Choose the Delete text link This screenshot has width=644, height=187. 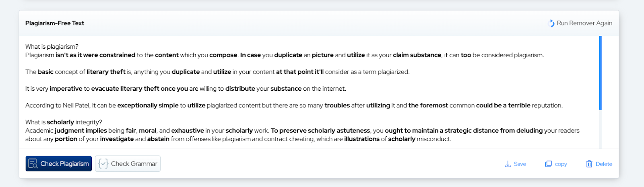[604, 164]
